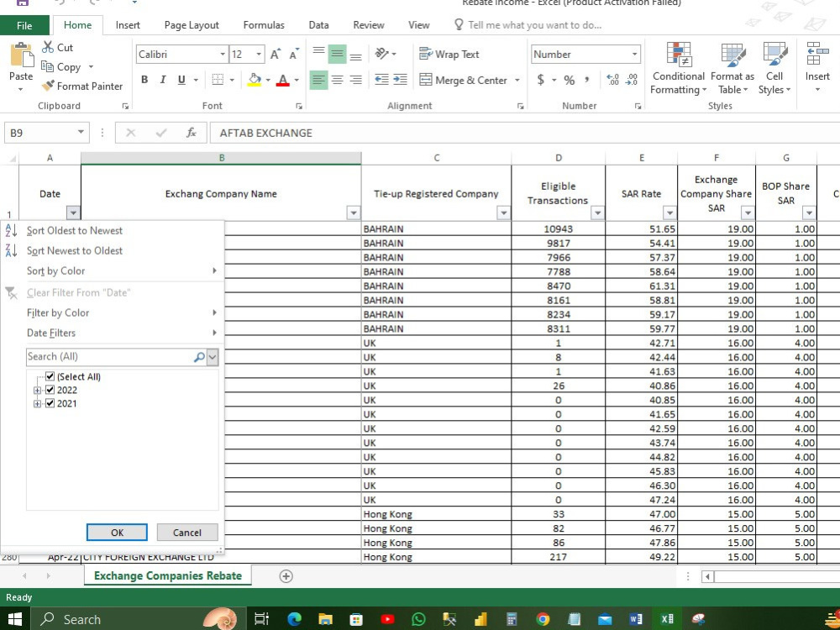The width and height of the screenshot is (840, 630).
Task: Align text right
Action: pos(355,80)
